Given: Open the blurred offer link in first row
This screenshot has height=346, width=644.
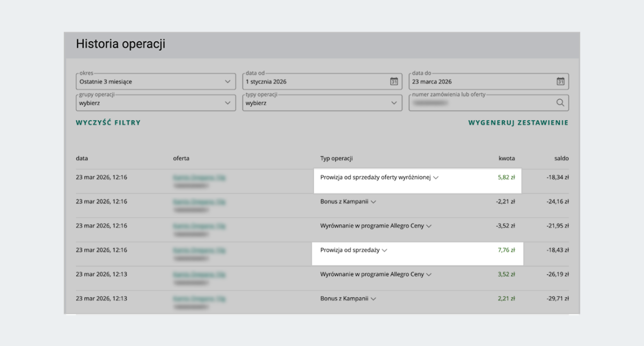Looking at the screenshot, I should coord(199,176).
